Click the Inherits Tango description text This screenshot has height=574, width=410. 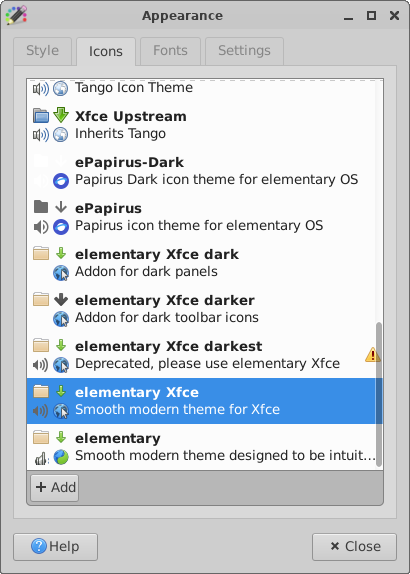tap(120, 134)
